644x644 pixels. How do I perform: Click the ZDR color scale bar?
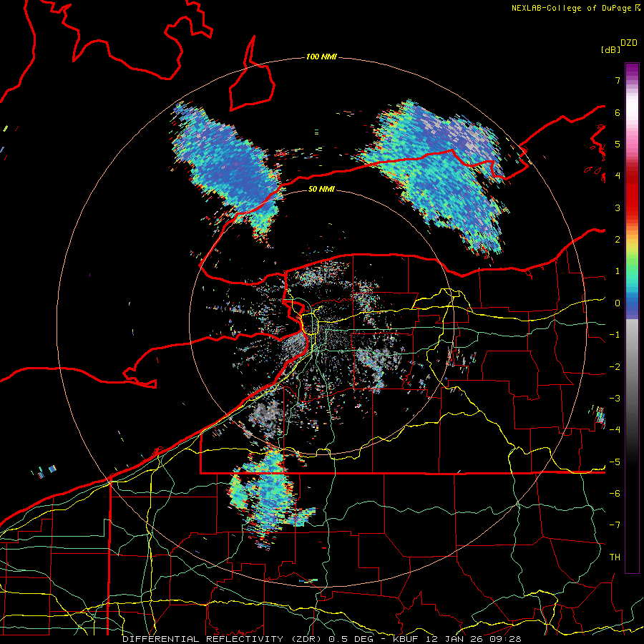632,318
